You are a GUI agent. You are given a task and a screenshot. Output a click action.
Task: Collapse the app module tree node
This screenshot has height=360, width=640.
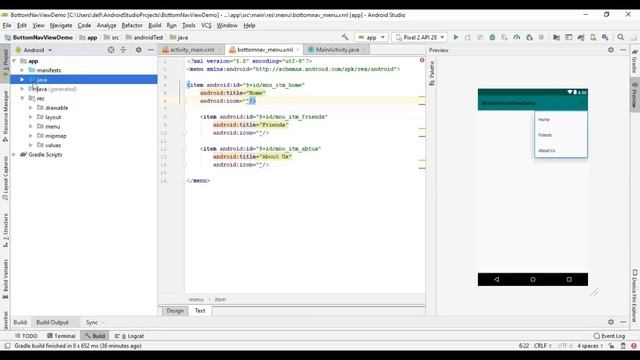[14, 61]
